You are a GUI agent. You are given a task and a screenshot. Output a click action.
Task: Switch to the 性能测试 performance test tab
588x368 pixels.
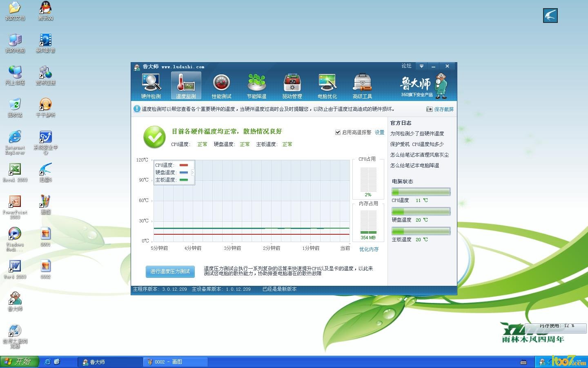221,86
